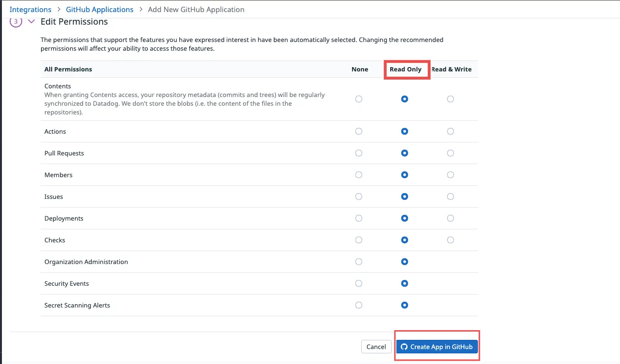620x364 pixels.
Task: Click the Create App in GitHub button
Action: coord(437,347)
